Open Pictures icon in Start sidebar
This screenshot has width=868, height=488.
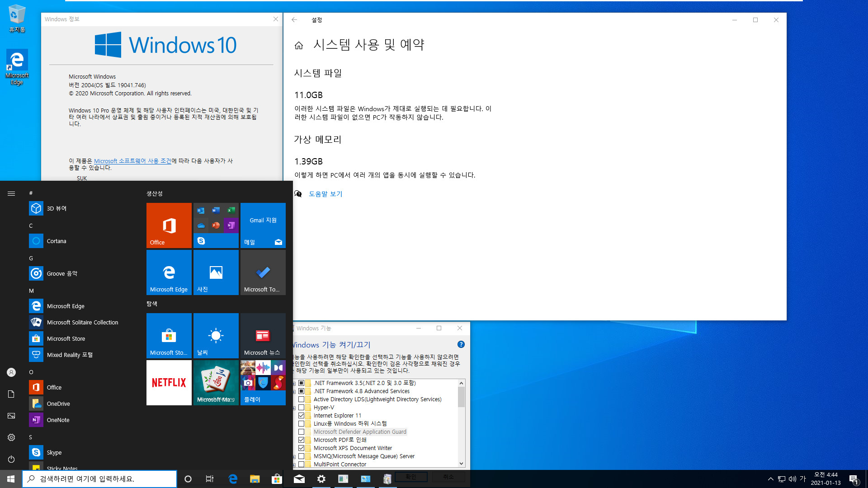coord(11,416)
